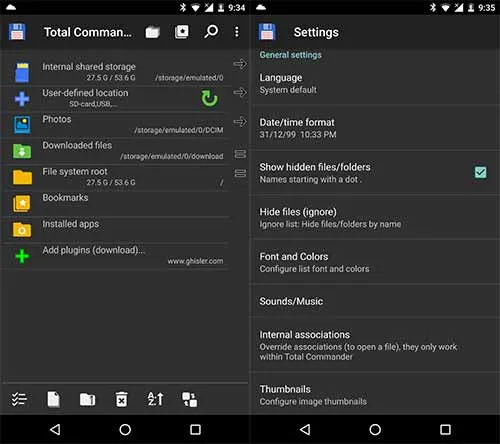Tap /storage/emulated/0/DCIM path text

coord(179,130)
